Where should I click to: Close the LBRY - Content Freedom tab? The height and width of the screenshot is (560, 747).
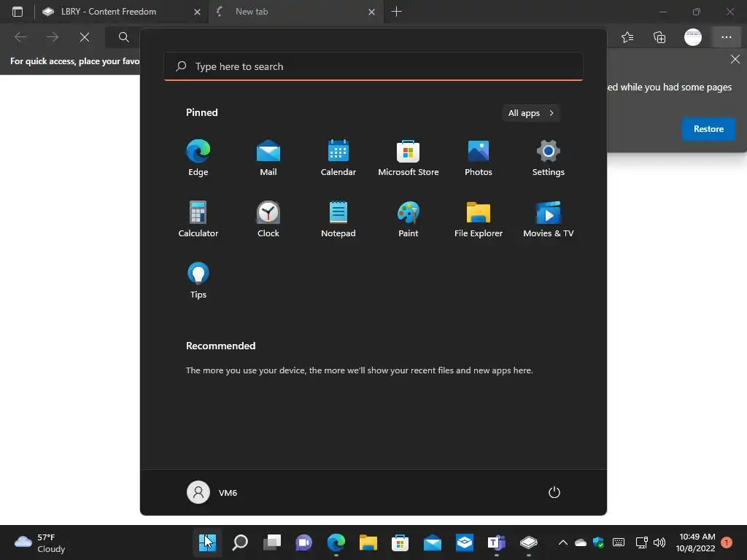point(197,12)
